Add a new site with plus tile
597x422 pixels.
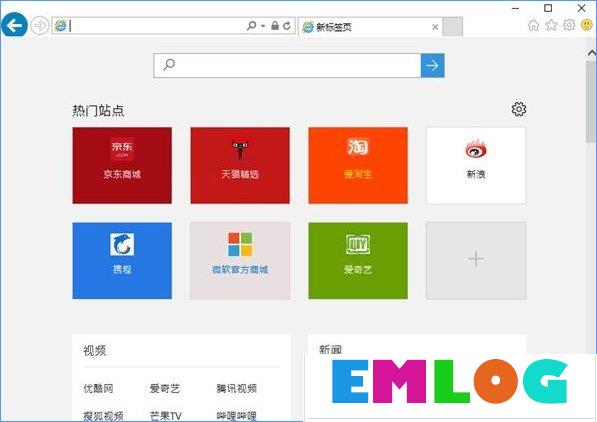coord(476,261)
